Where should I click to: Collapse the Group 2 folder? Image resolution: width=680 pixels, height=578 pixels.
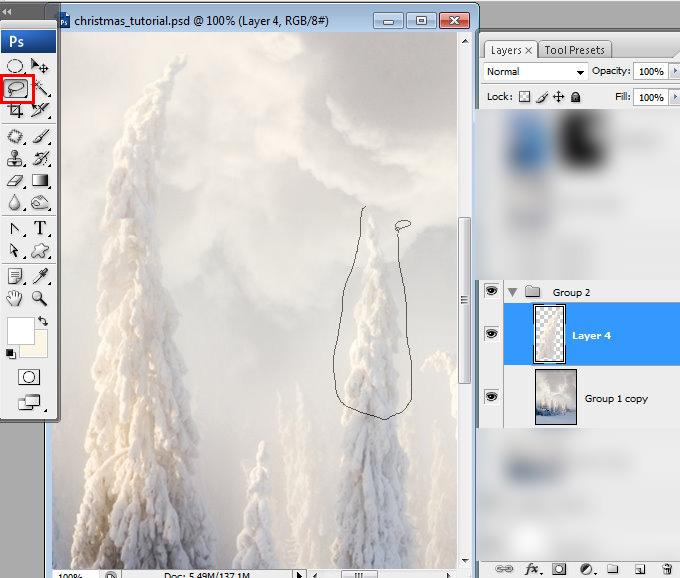point(513,293)
